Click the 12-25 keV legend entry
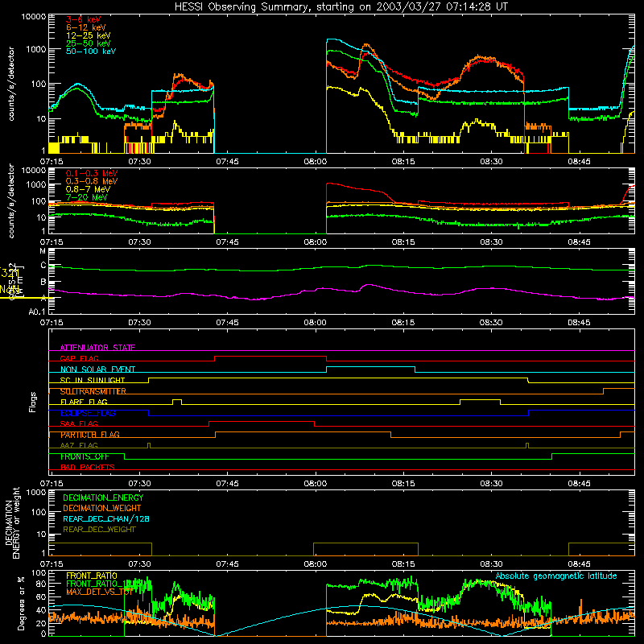The image size is (644, 644). (88, 35)
